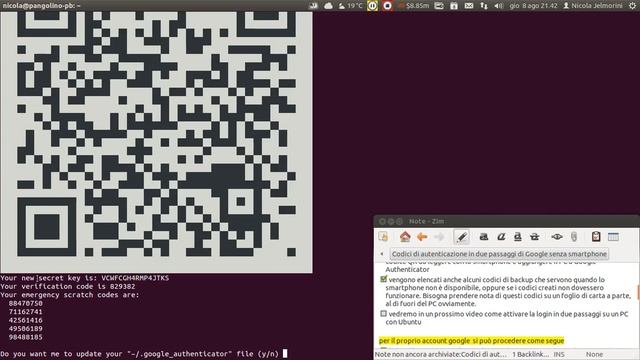Click verification code '829382' in terminal

122,287
